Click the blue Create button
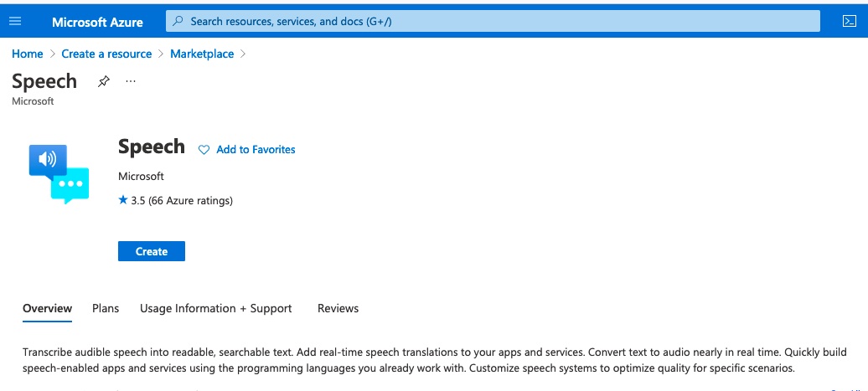The image size is (868, 391). point(151,251)
